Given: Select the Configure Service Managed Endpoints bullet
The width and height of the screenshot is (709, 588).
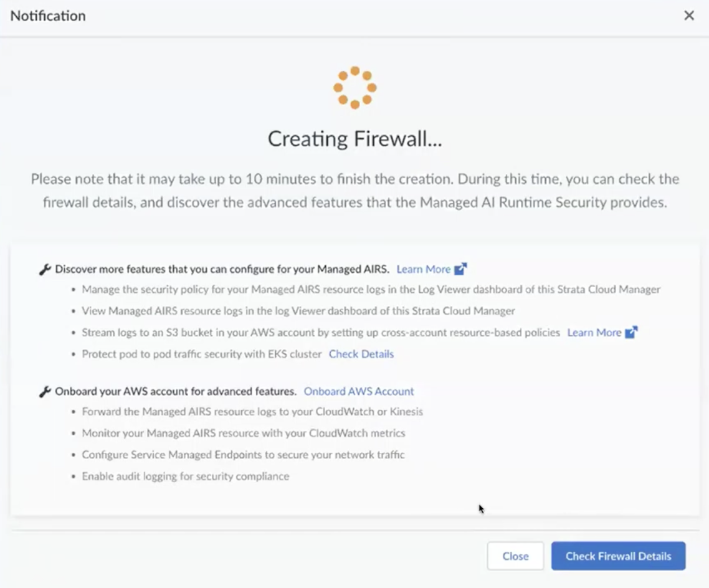Looking at the screenshot, I should click(x=243, y=455).
